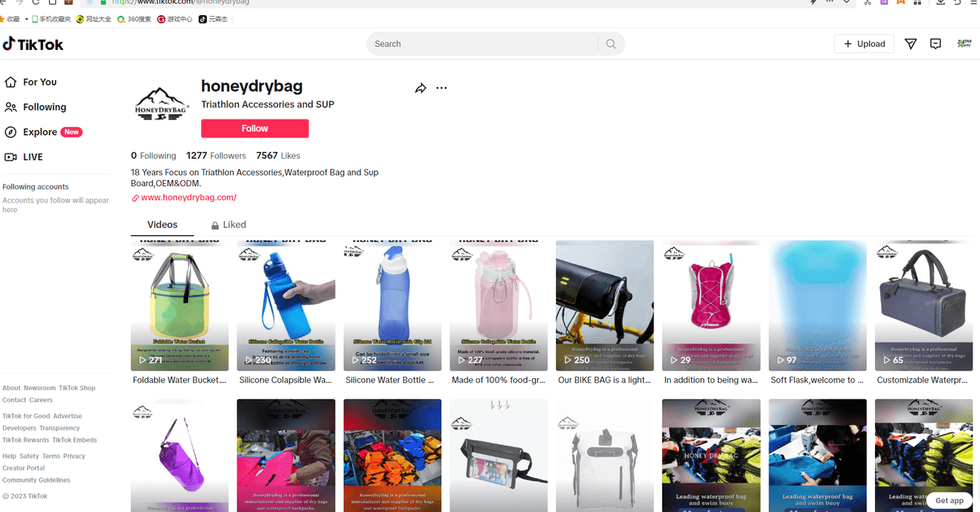Open the TikTok Embeds footer link

click(75, 440)
